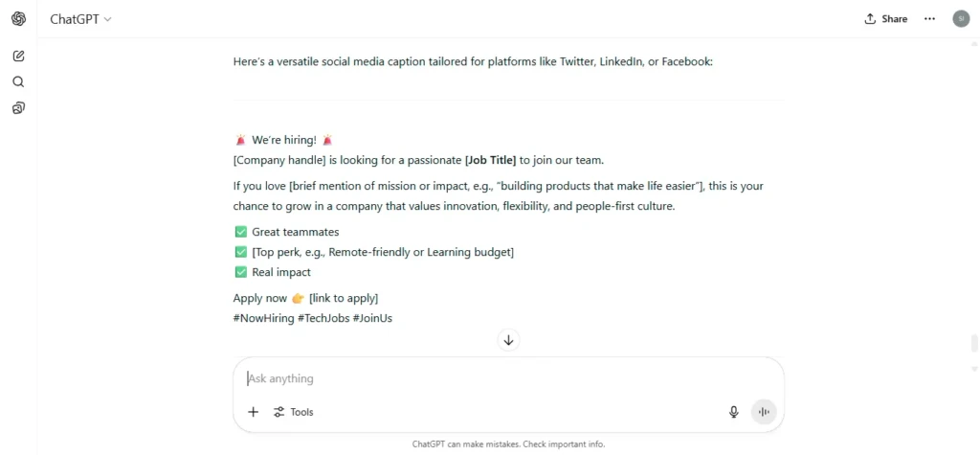The height and width of the screenshot is (455, 980).
Task: Click the microphone dictation icon
Action: (734, 412)
